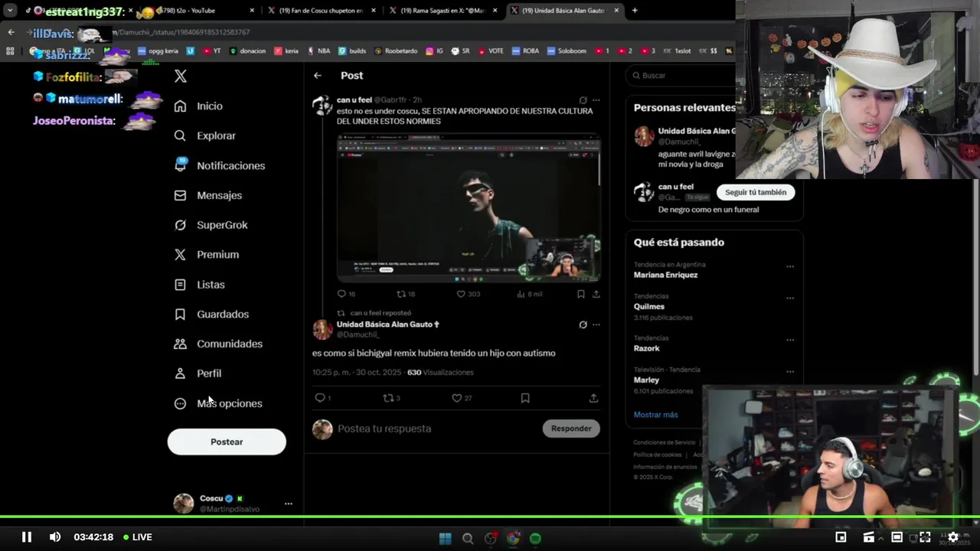The image size is (980, 551).
Task: Click Mostrar más under trends
Action: tap(655, 415)
